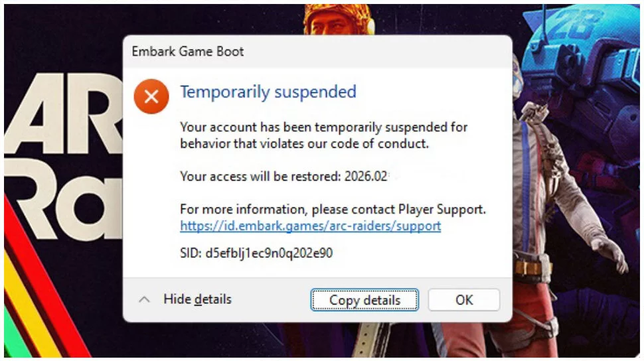This screenshot has height=361, width=644.
Task: Click the red error X icon
Action: click(151, 97)
